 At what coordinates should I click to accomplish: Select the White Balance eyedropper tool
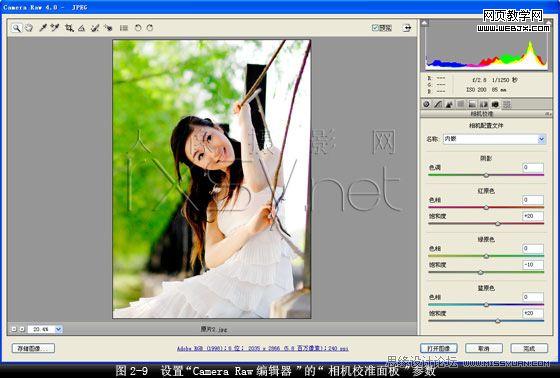(x=43, y=28)
